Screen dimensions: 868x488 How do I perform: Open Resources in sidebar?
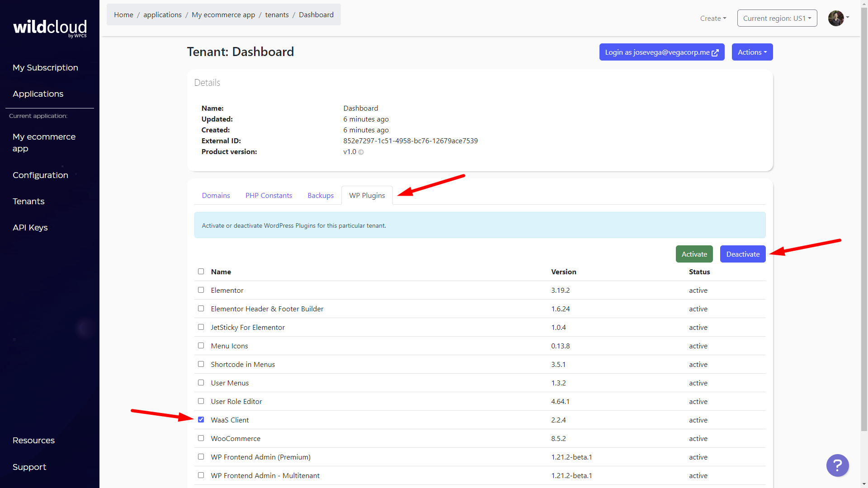(33, 440)
